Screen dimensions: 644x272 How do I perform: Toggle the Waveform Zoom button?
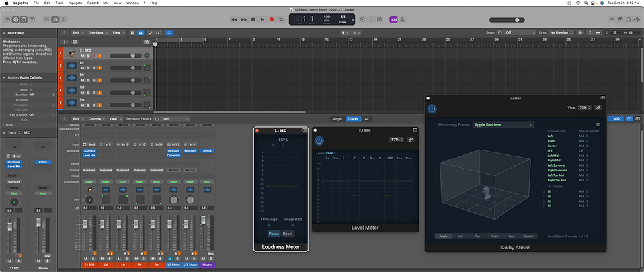[580, 32]
